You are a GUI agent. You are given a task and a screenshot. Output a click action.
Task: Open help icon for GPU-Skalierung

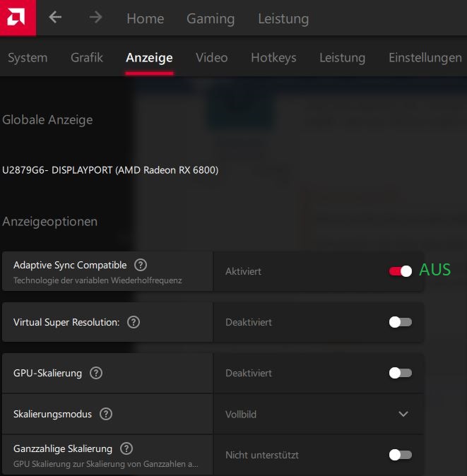[96, 373]
